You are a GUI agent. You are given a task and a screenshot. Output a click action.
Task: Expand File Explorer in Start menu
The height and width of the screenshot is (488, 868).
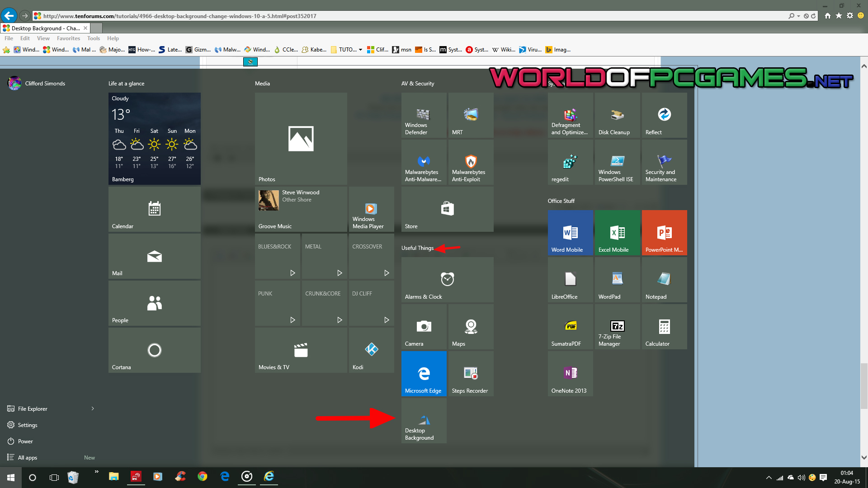coord(93,408)
